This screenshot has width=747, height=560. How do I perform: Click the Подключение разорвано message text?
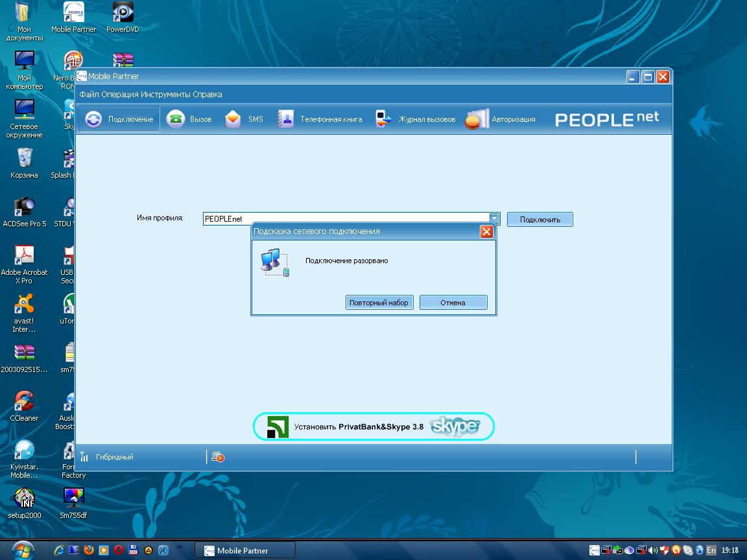(x=346, y=261)
